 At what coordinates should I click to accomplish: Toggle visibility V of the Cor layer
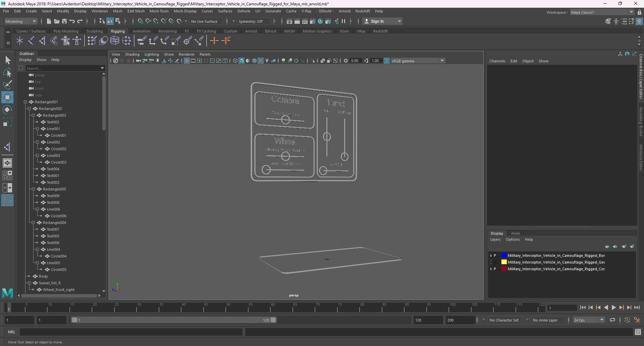click(491, 269)
